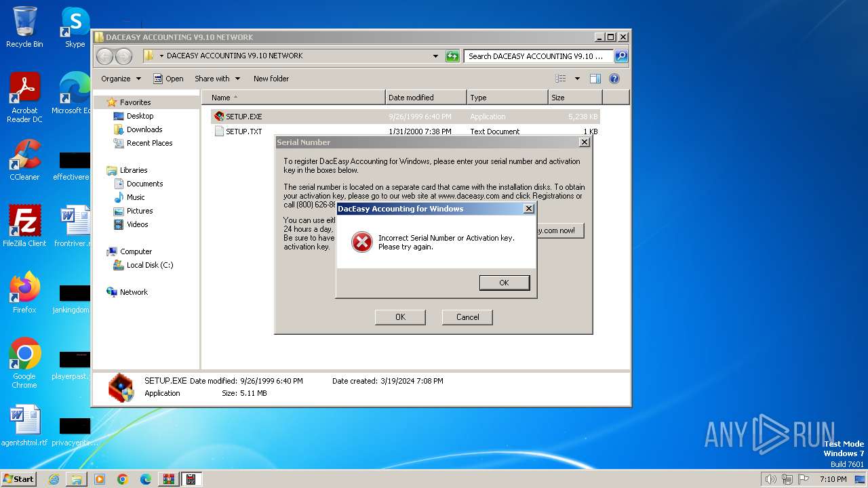
Task: Click Open in Explorer toolbar
Action: point(168,79)
